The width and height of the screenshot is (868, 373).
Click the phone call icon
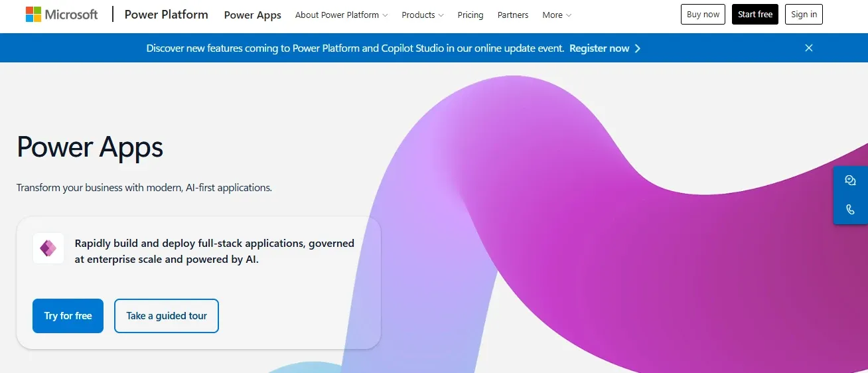coord(850,210)
